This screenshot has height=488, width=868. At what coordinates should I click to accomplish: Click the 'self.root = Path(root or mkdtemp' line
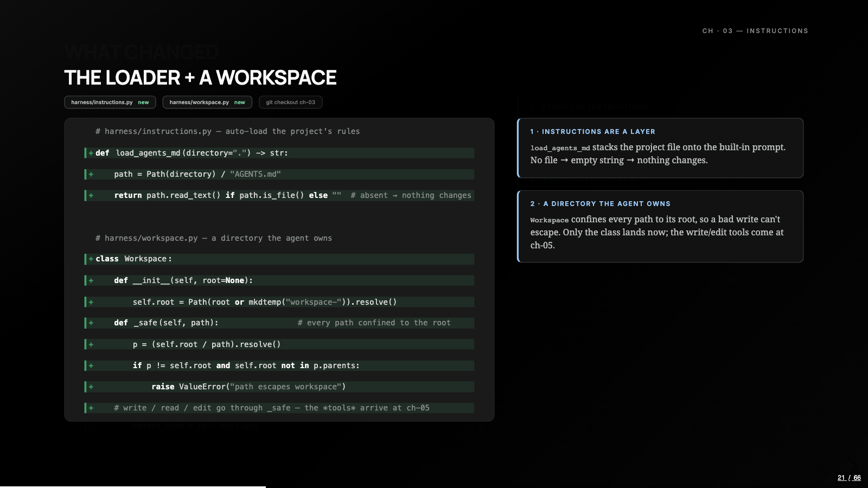coord(279,302)
